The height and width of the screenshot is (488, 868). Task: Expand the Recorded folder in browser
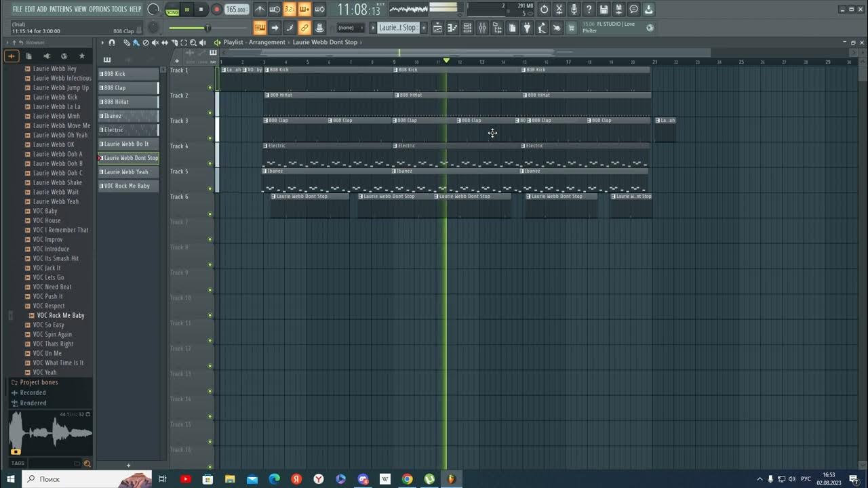(x=33, y=392)
